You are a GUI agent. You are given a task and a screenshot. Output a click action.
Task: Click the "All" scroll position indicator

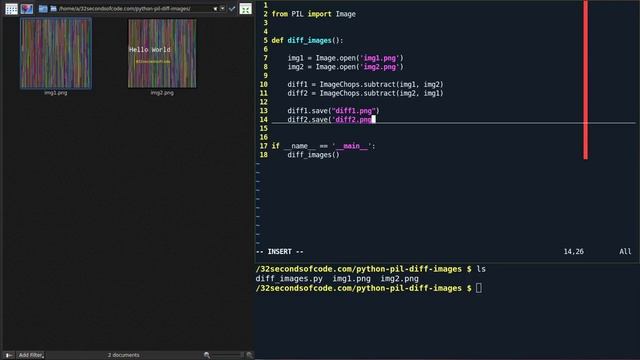pos(625,252)
